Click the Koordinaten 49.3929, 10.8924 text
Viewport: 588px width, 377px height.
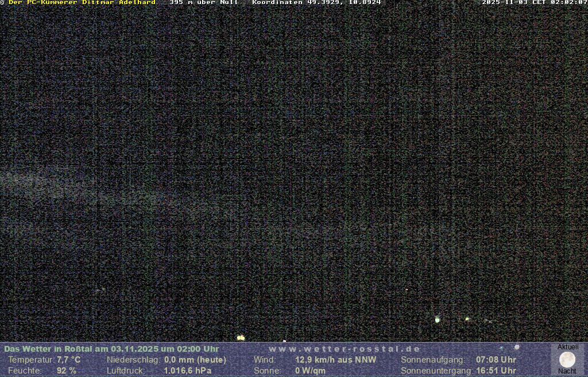(x=316, y=3)
